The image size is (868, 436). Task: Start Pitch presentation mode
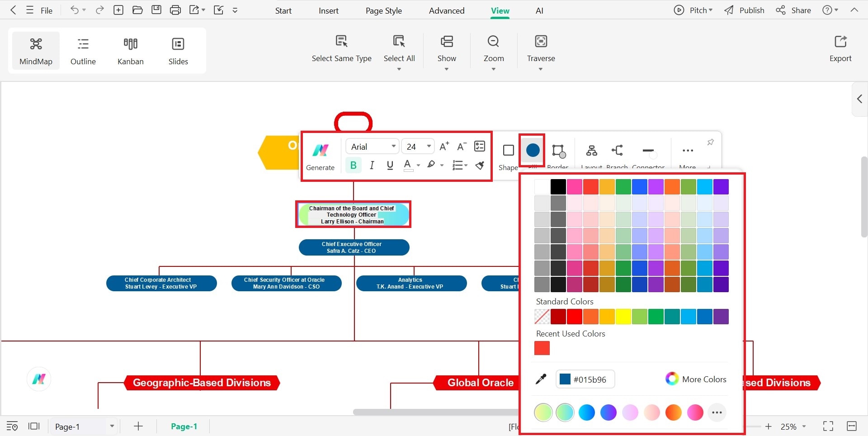693,10
